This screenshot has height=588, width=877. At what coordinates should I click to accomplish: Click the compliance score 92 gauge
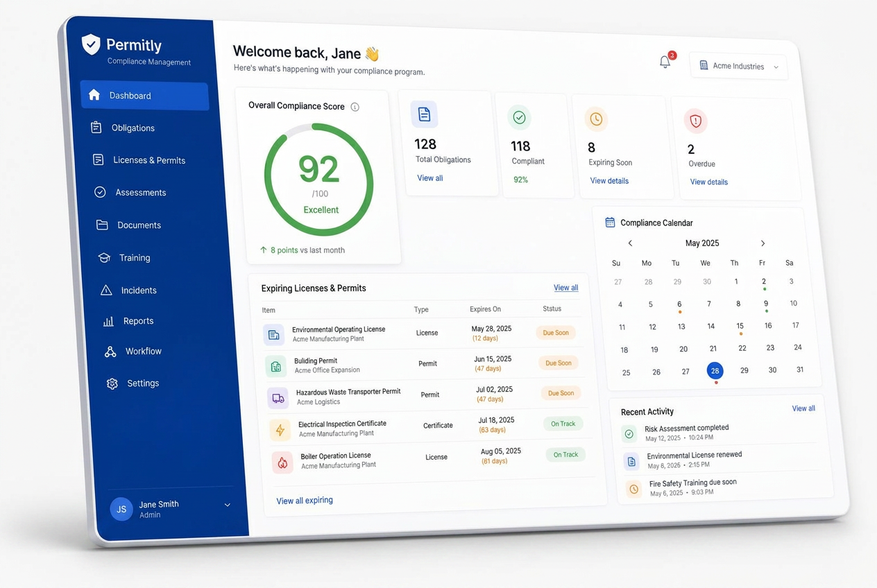click(x=319, y=181)
